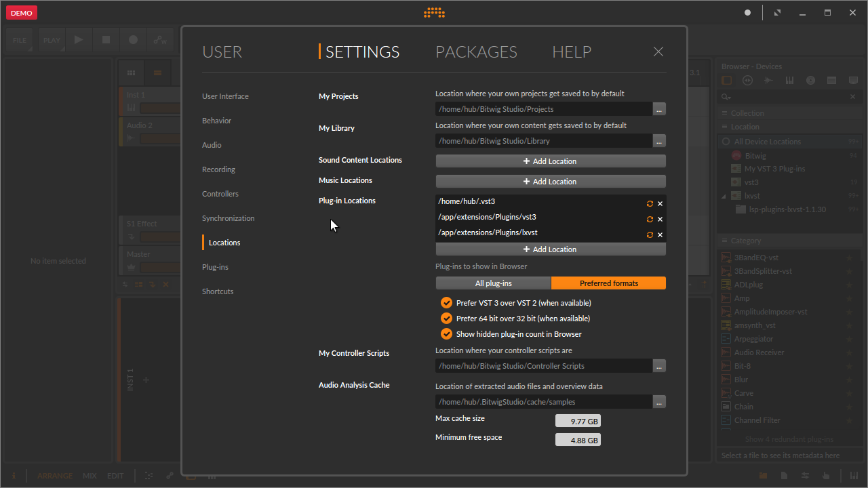Browse for Controller Scripts folder
The image size is (868, 488).
[659, 366]
